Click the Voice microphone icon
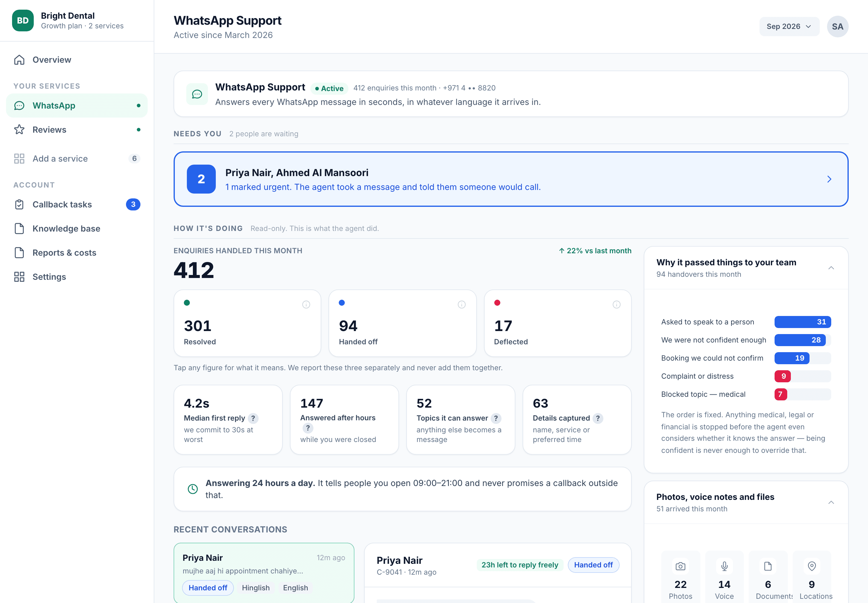This screenshot has height=603, width=868. pos(724,566)
